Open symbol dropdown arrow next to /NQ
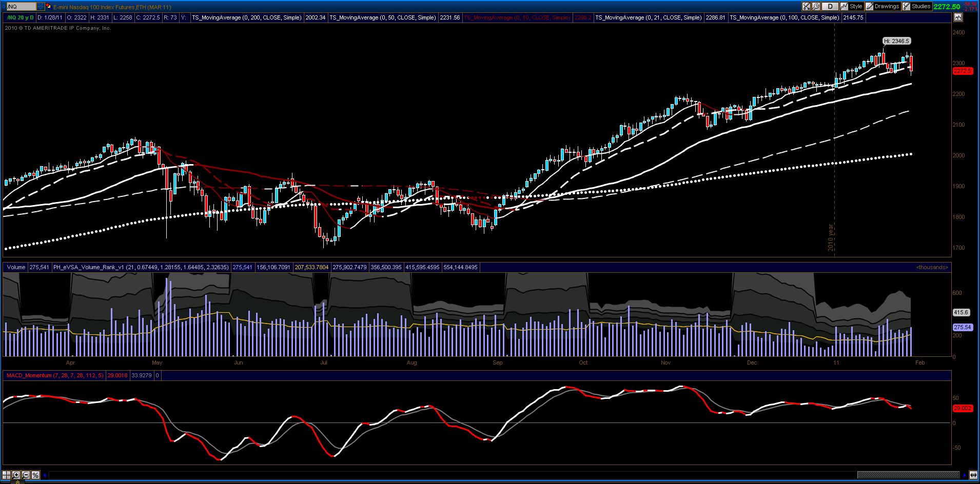This screenshot has height=484, width=980. [x=41, y=7]
